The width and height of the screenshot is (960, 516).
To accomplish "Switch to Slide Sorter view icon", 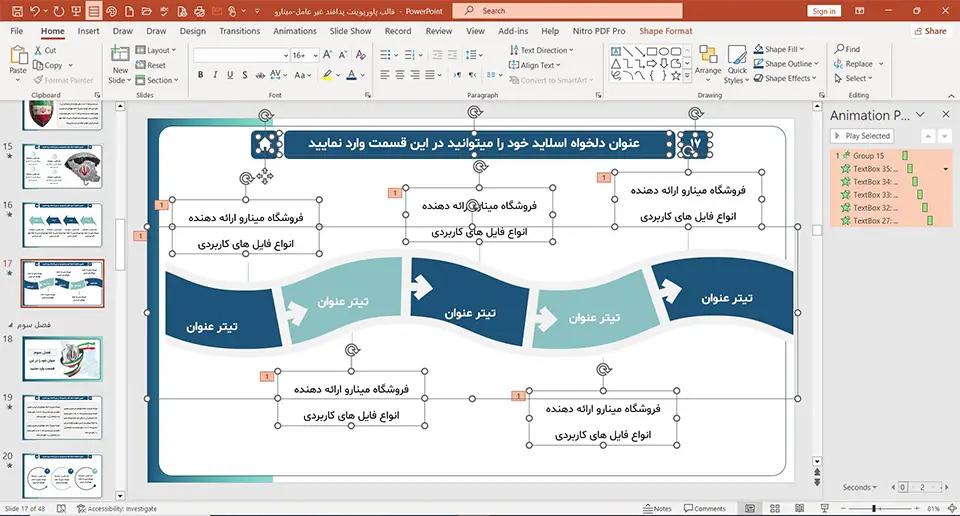I will pos(774,509).
